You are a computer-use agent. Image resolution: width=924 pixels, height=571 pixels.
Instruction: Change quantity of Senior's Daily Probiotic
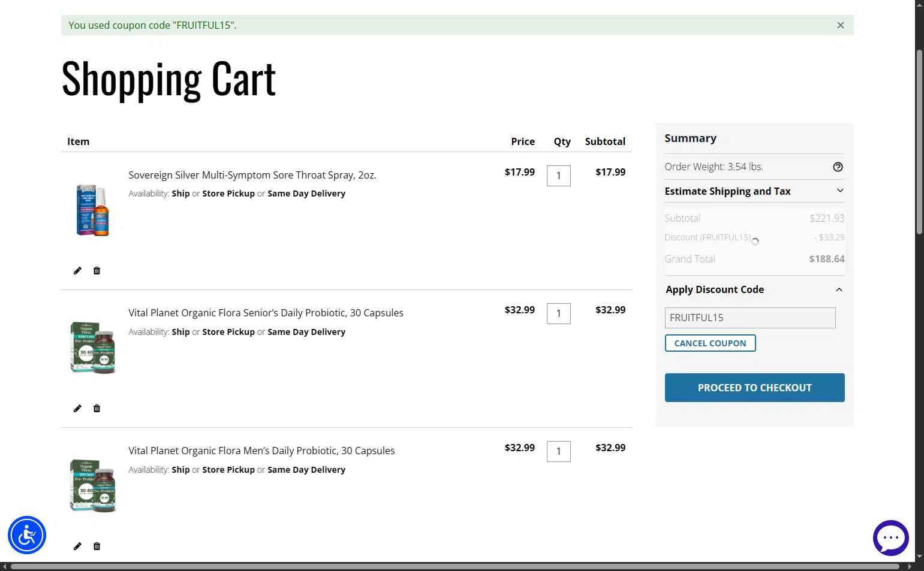[559, 313]
